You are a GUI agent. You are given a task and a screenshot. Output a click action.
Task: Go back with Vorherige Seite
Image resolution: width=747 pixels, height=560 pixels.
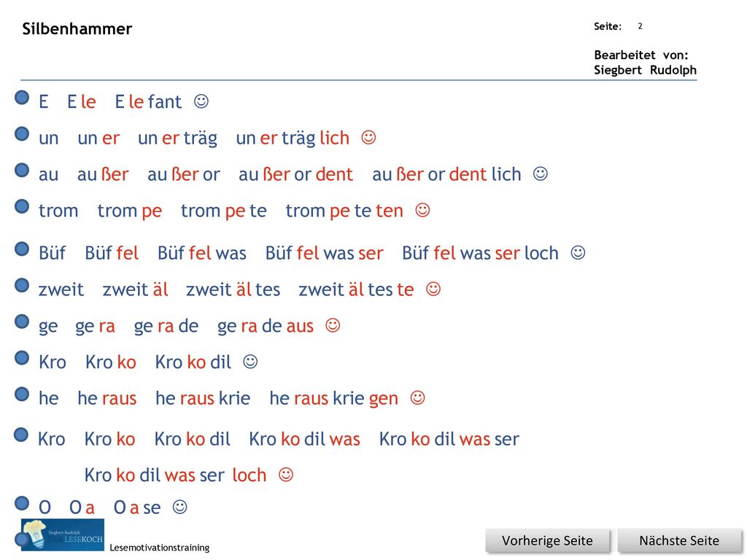(x=547, y=540)
